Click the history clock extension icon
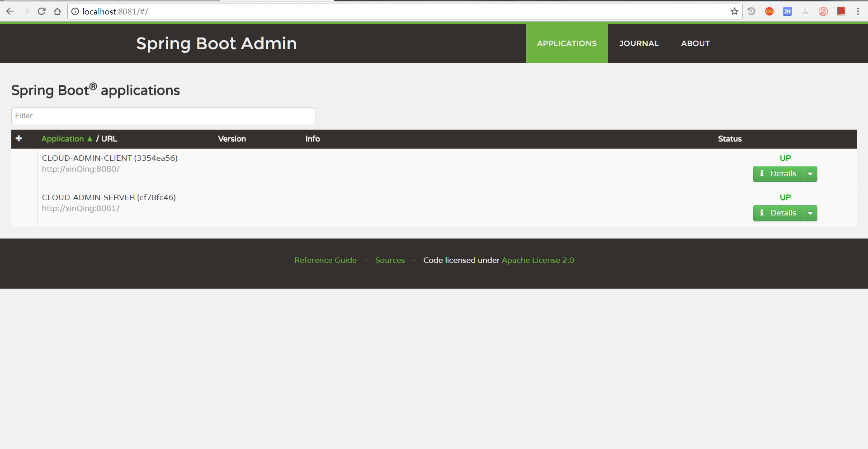 751,11
